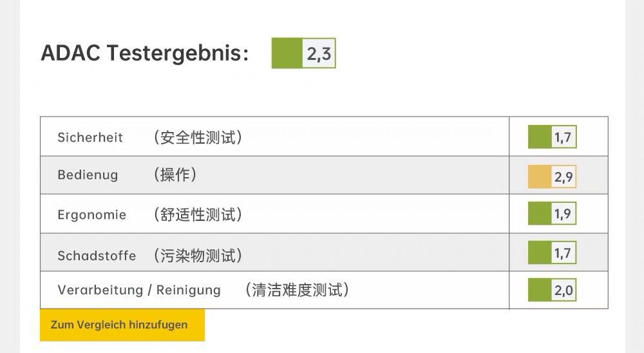Click the 1,9 Ergonomie score badge
The image size is (644, 353).
[x=552, y=214]
